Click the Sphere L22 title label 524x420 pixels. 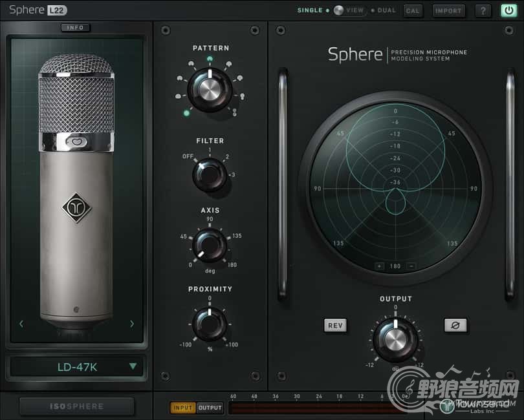click(x=38, y=10)
